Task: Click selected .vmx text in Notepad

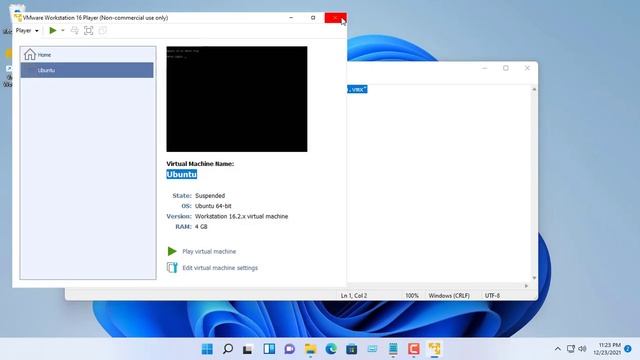Action: (x=357, y=89)
